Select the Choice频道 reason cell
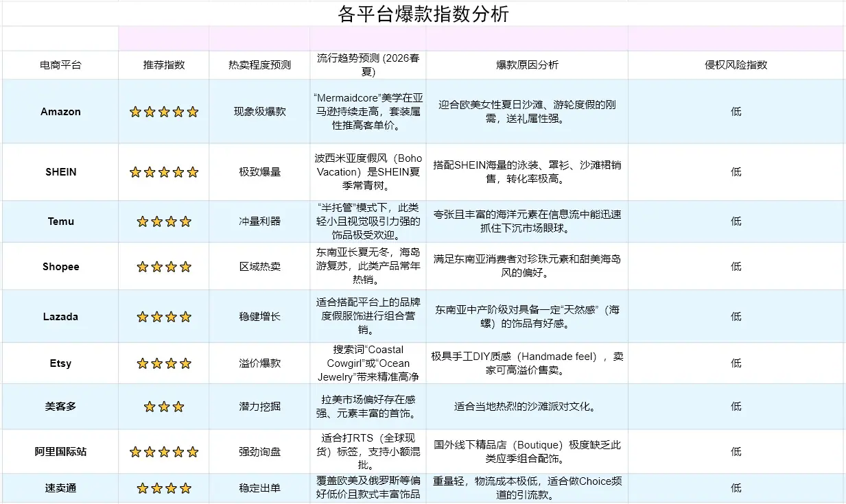This screenshot has height=504, width=846. [x=527, y=488]
